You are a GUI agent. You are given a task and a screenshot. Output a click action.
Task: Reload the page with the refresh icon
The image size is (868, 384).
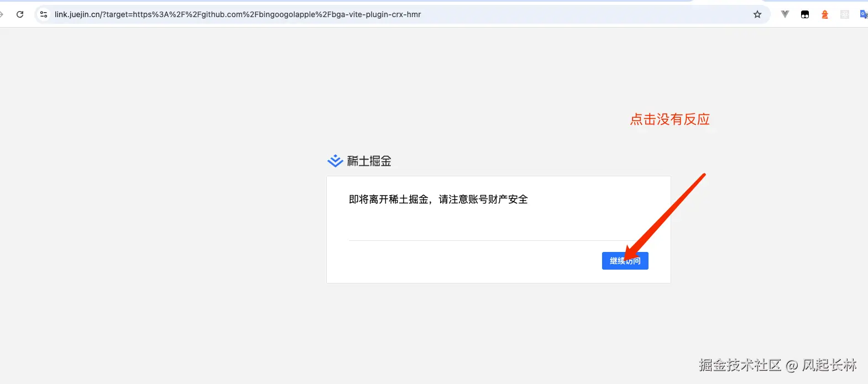20,14
